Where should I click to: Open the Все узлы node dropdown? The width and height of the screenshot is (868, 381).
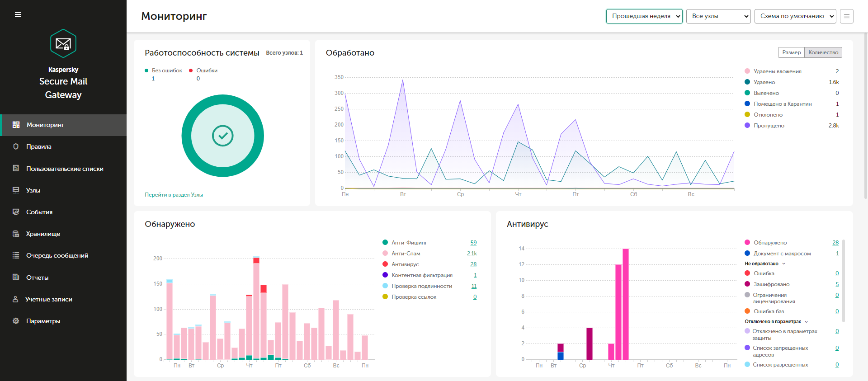tap(718, 16)
